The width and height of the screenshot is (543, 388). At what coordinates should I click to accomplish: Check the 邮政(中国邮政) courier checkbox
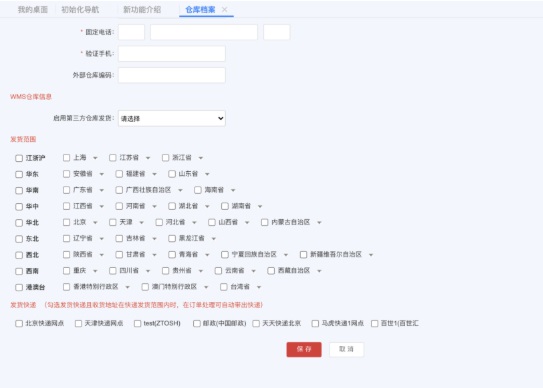tap(197, 324)
